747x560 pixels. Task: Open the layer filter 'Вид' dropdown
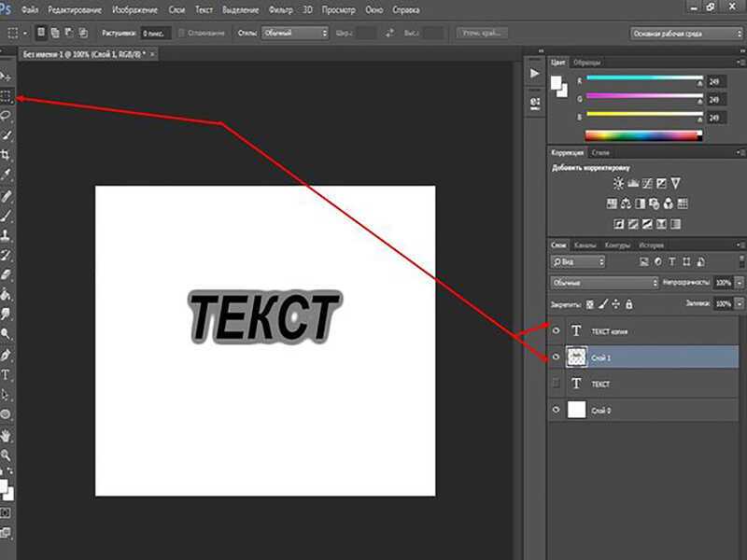click(578, 261)
